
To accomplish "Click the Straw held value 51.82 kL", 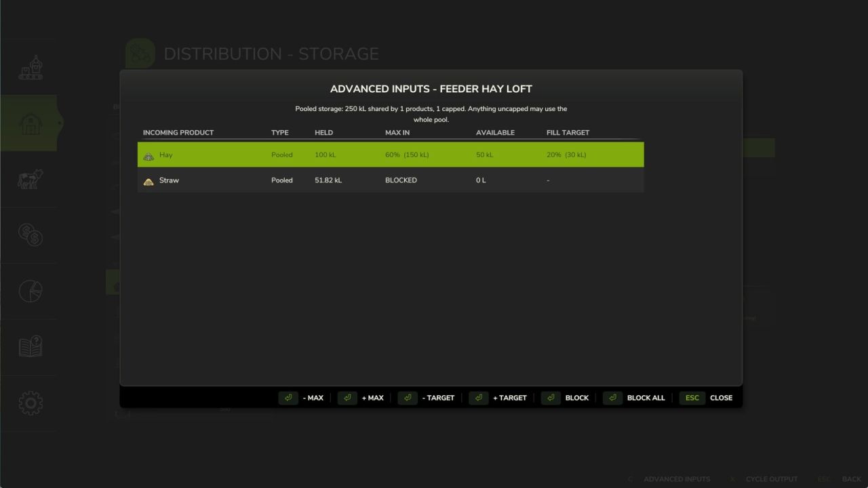I will point(328,180).
